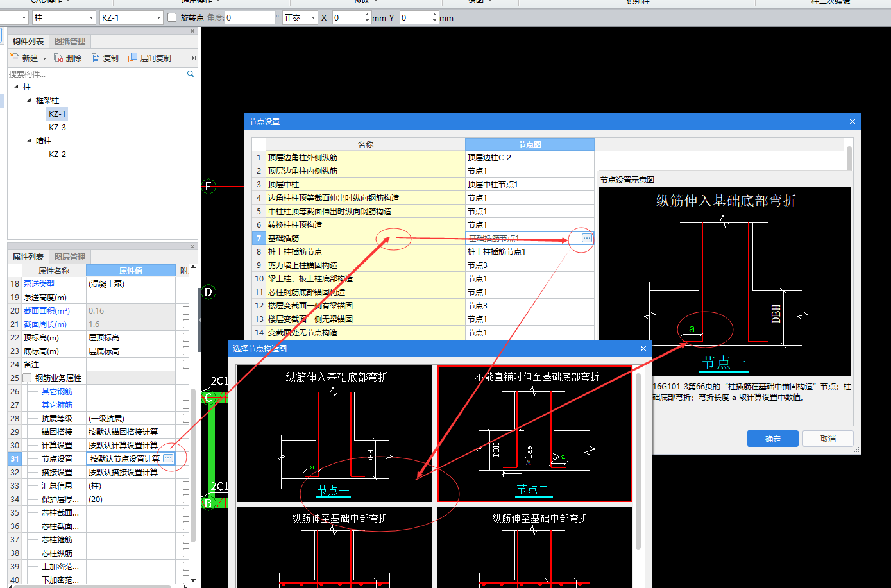The width and height of the screenshot is (891, 588).
Task: Check the 附加 box for 抗震等级 row
Action: [186, 418]
